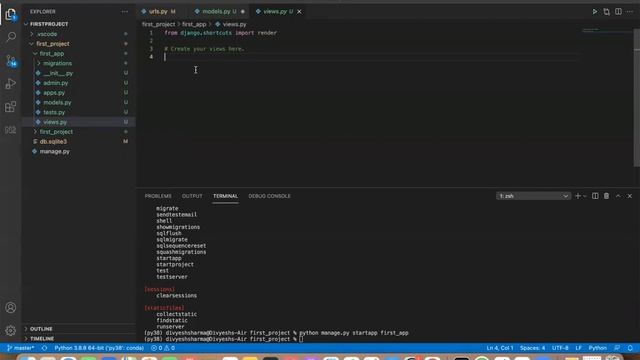This screenshot has width=640, height=360.
Task: Open the Source Control view
Action: tap(11, 61)
